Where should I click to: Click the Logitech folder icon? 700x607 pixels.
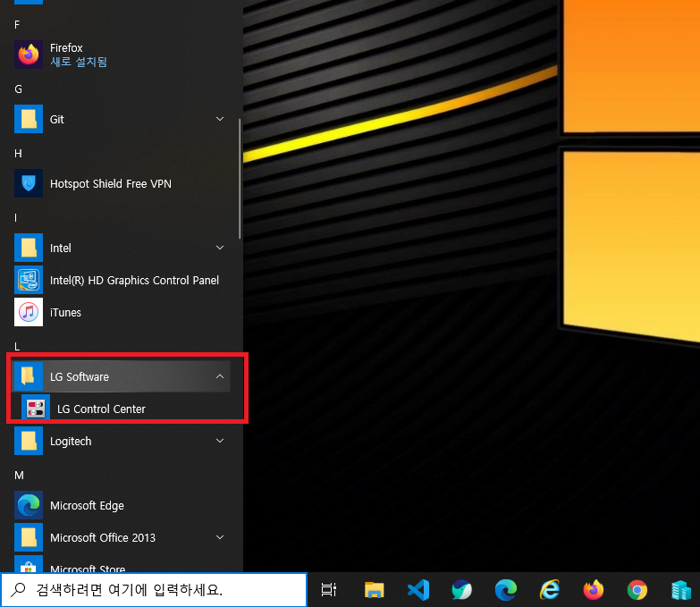(x=29, y=441)
